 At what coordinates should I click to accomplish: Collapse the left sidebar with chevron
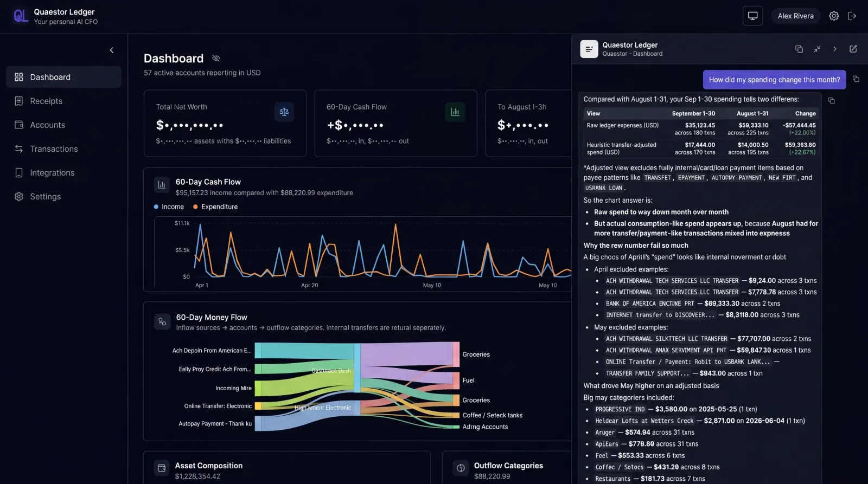pyautogui.click(x=112, y=50)
